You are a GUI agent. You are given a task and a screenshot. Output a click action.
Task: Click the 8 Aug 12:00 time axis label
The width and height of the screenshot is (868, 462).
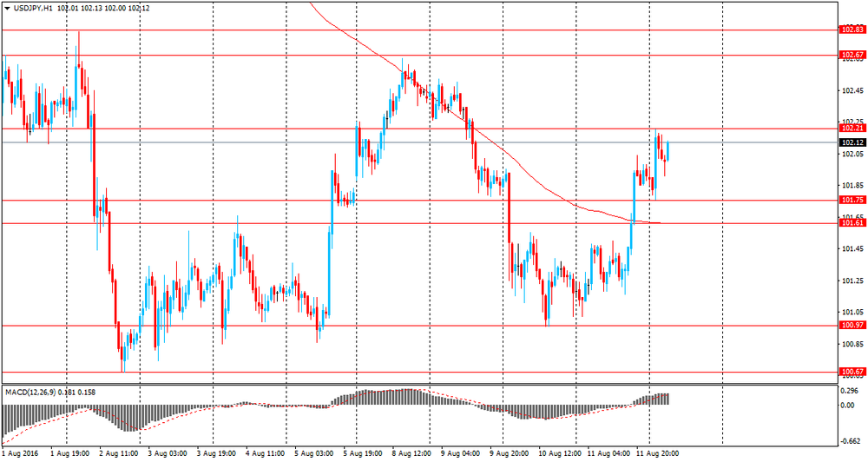point(411,453)
